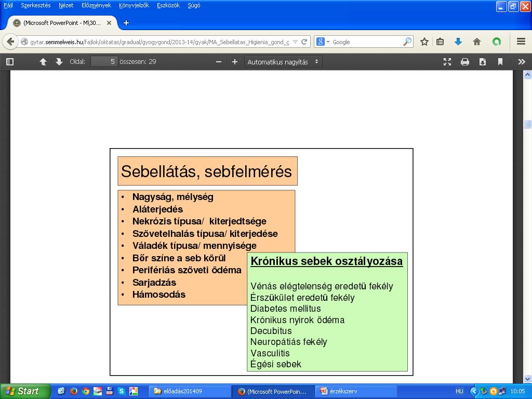Open the Fájl menu
Screen dimensions: 532x399
click(8, 5)
